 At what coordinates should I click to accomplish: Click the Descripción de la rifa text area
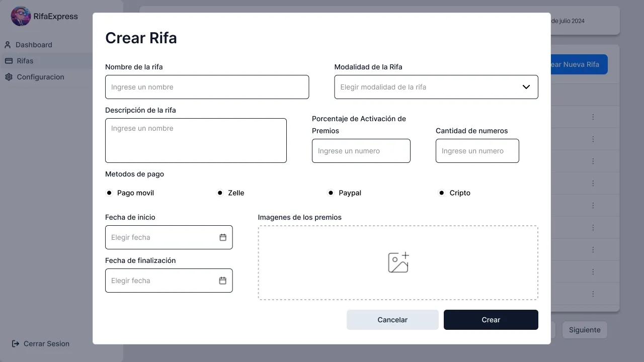(196, 140)
